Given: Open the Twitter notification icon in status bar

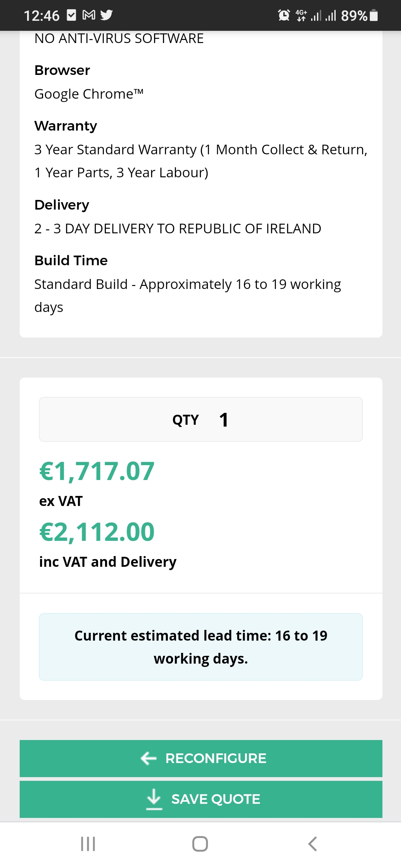Looking at the screenshot, I should 107,15.
